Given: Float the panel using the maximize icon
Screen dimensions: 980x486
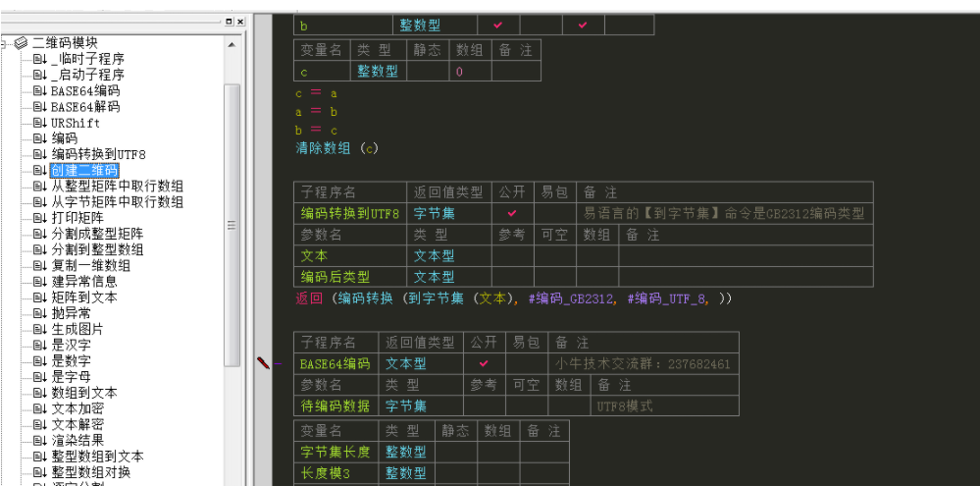Looking at the screenshot, I should pyautogui.click(x=228, y=21).
